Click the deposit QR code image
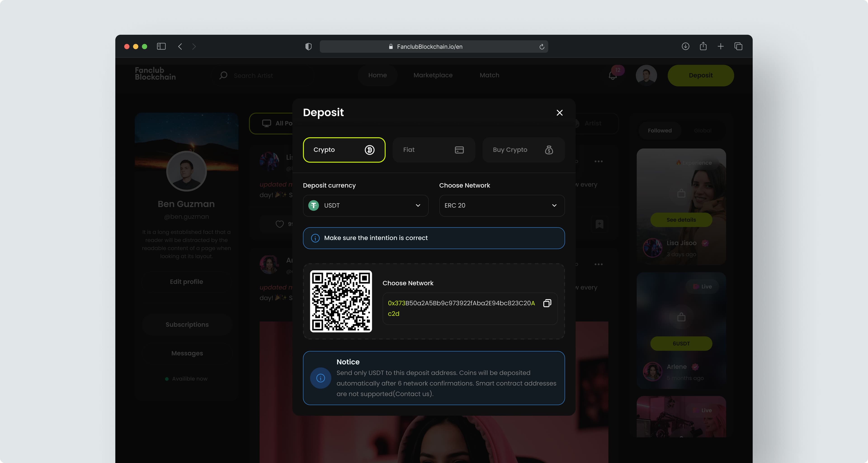This screenshot has height=463, width=868. click(341, 301)
